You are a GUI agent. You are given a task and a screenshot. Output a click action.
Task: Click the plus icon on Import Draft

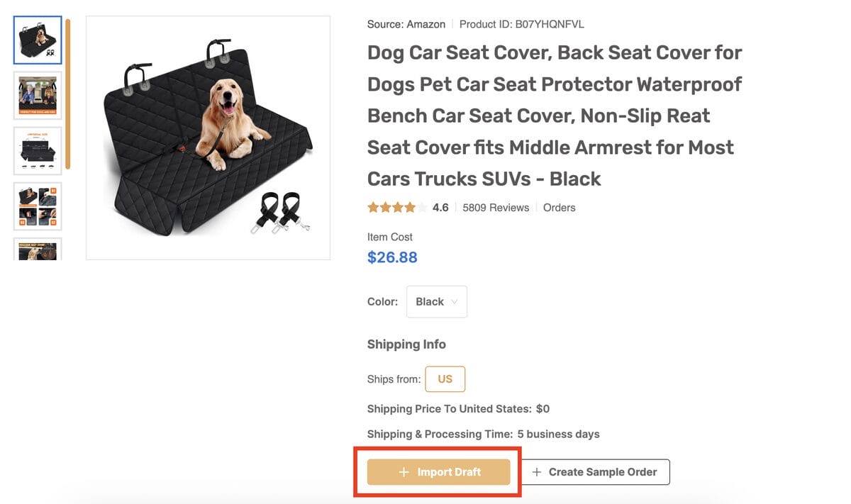[404, 472]
